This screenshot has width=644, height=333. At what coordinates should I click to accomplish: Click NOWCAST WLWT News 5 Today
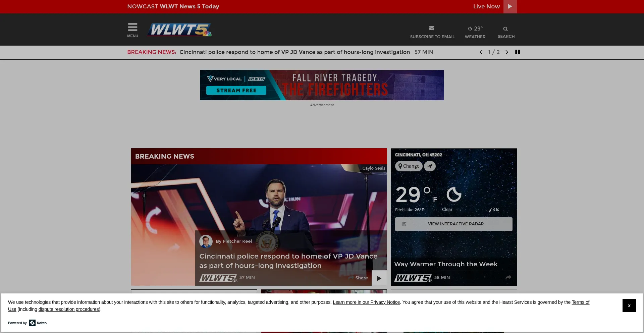tap(173, 6)
